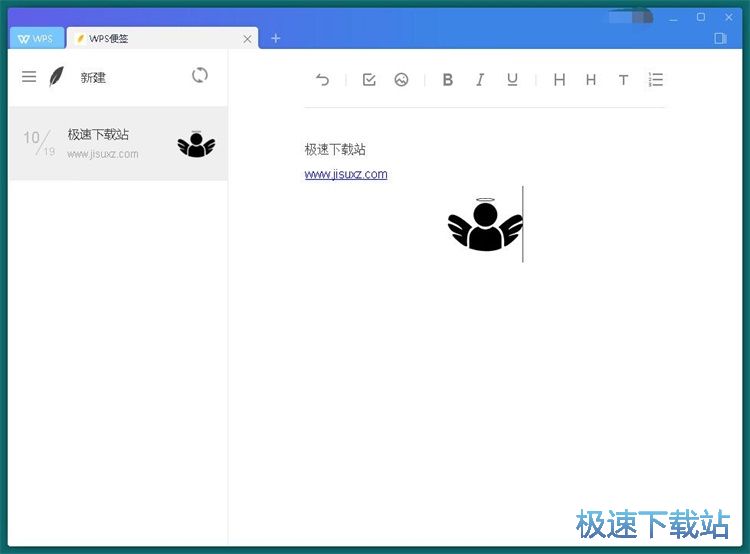Select the angel image in the note body
The image size is (750, 554).
[485, 224]
